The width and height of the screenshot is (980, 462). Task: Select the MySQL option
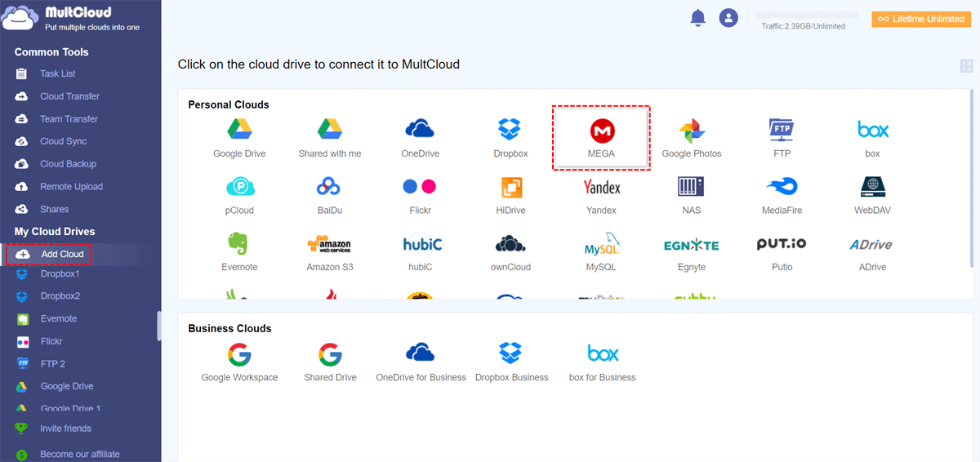(601, 251)
